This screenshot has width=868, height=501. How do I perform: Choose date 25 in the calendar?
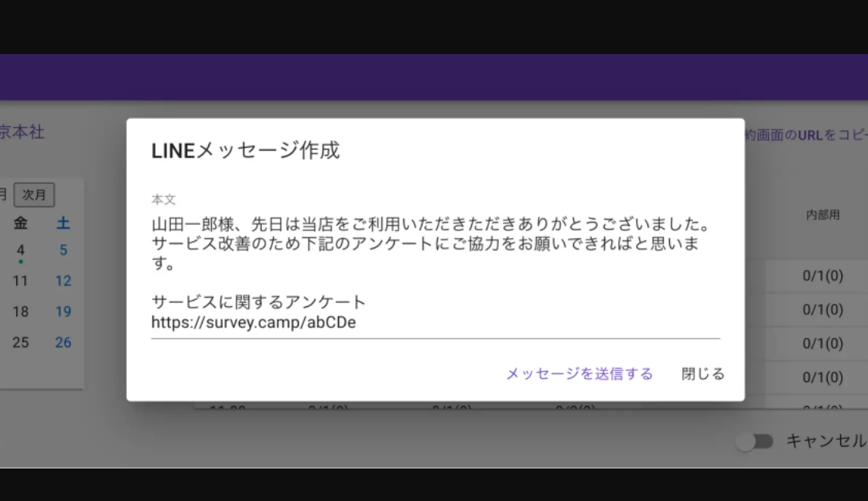(x=21, y=343)
